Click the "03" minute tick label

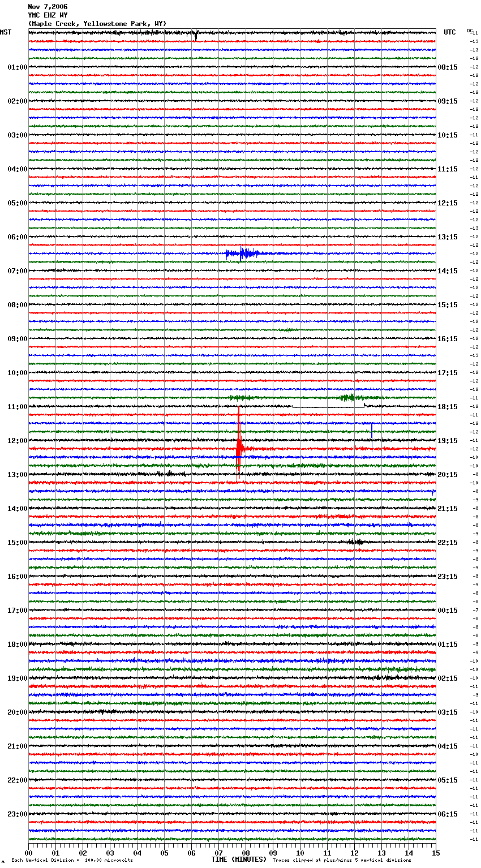click(110, 853)
